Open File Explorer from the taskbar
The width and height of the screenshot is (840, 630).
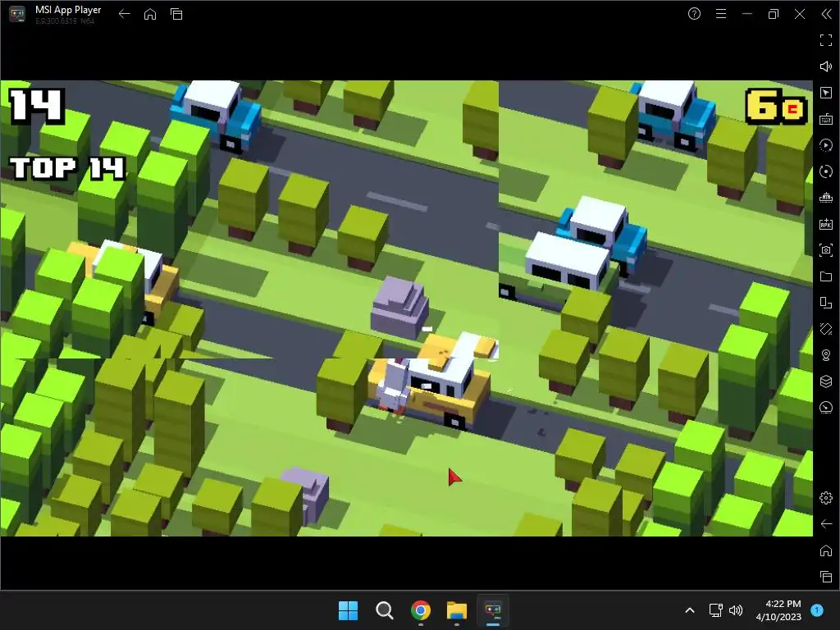(457, 610)
